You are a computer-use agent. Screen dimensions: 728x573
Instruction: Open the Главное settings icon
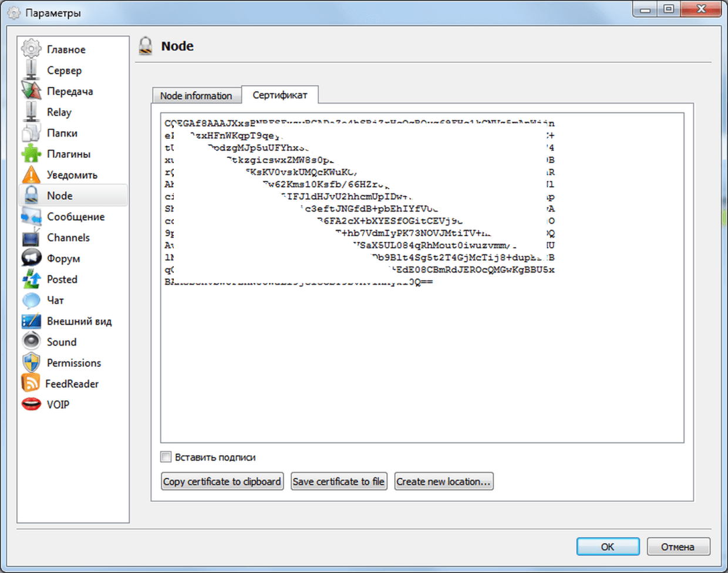pos(32,49)
